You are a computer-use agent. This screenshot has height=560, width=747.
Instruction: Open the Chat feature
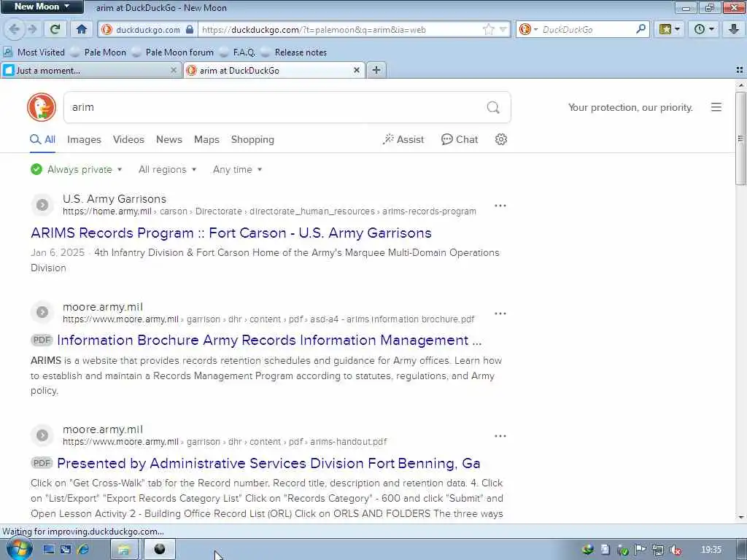pyautogui.click(x=460, y=139)
